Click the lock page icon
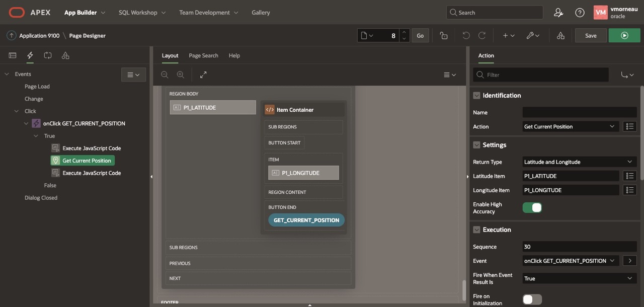 point(443,36)
